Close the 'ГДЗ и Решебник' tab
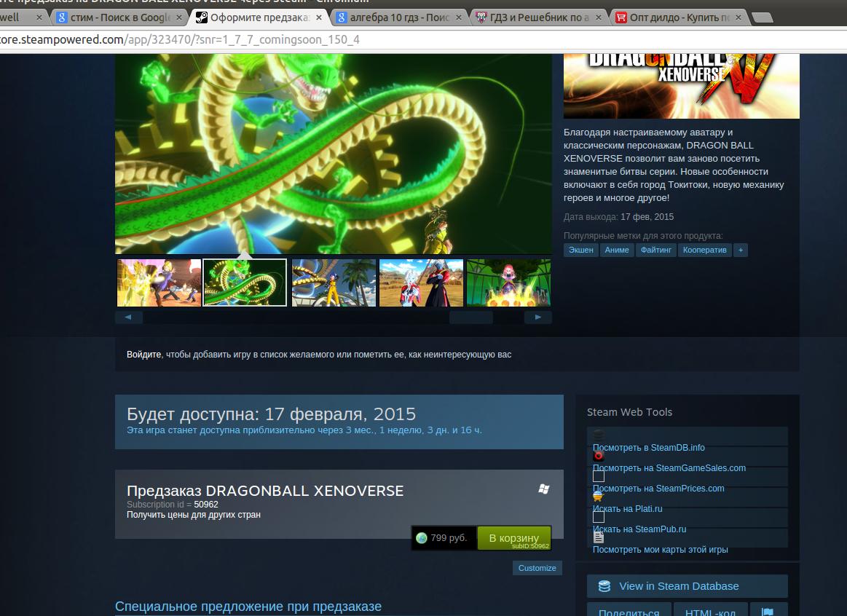The height and width of the screenshot is (616, 847). [599, 17]
